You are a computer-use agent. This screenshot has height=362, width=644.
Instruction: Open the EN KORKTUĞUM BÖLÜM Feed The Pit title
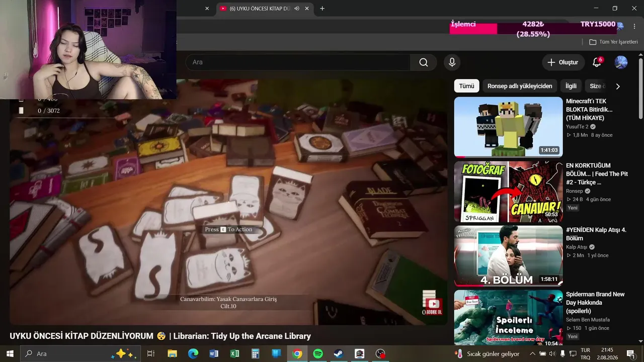(x=597, y=174)
